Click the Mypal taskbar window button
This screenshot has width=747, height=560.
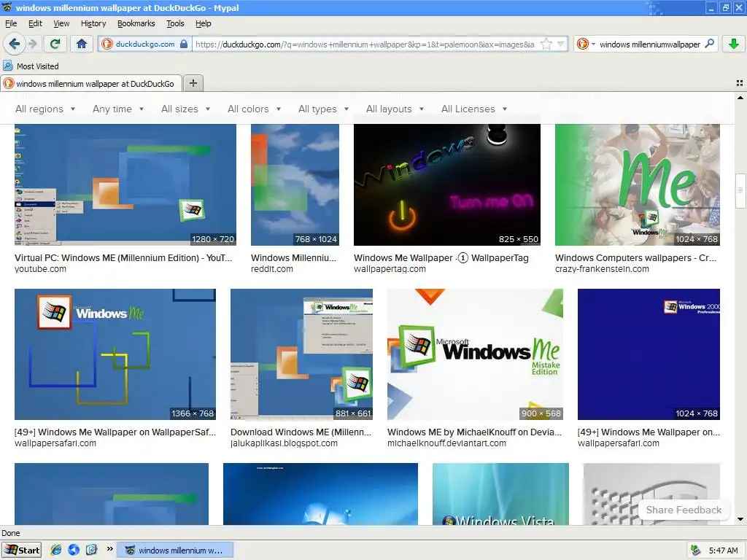pos(175,550)
